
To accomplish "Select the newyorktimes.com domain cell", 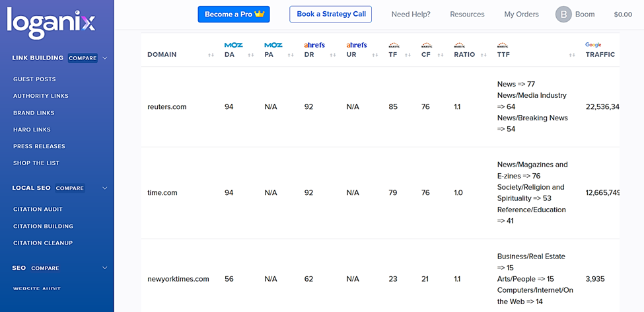I will 178,279.
